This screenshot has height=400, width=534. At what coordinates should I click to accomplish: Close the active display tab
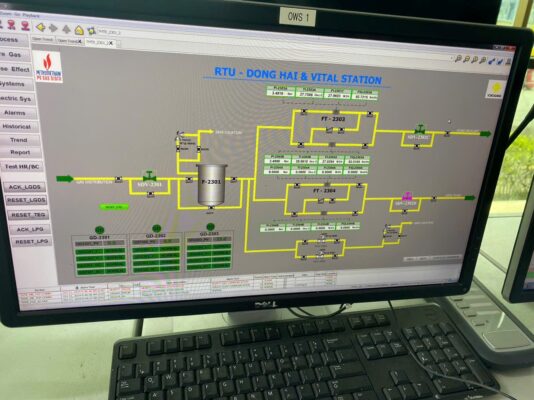click(110, 43)
